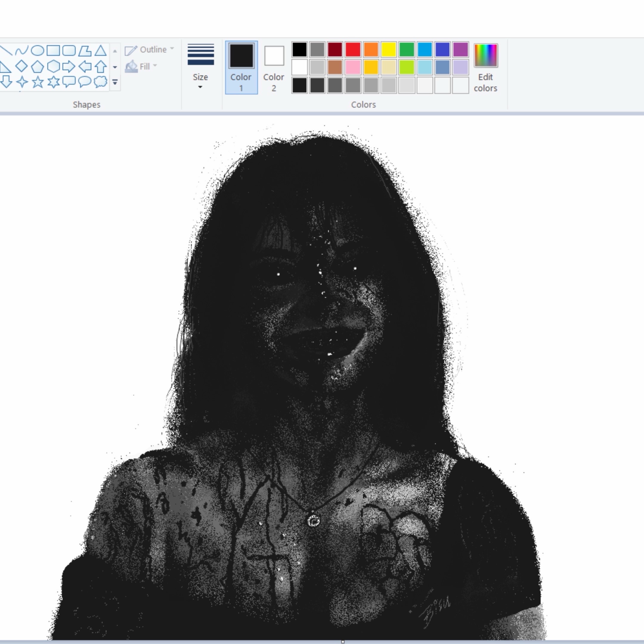The height and width of the screenshot is (644, 644).
Task: Open the Fill dropdown
Action: [x=141, y=66]
